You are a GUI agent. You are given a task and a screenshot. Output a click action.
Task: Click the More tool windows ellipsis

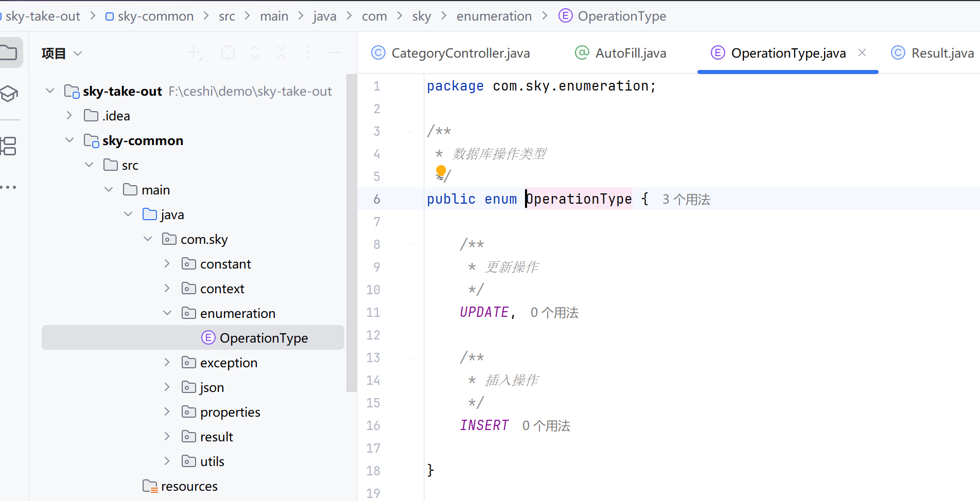tap(9, 187)
